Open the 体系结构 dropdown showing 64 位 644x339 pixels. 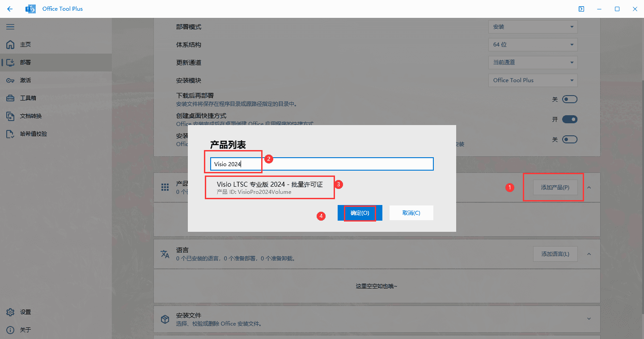[x=533, y=45]
